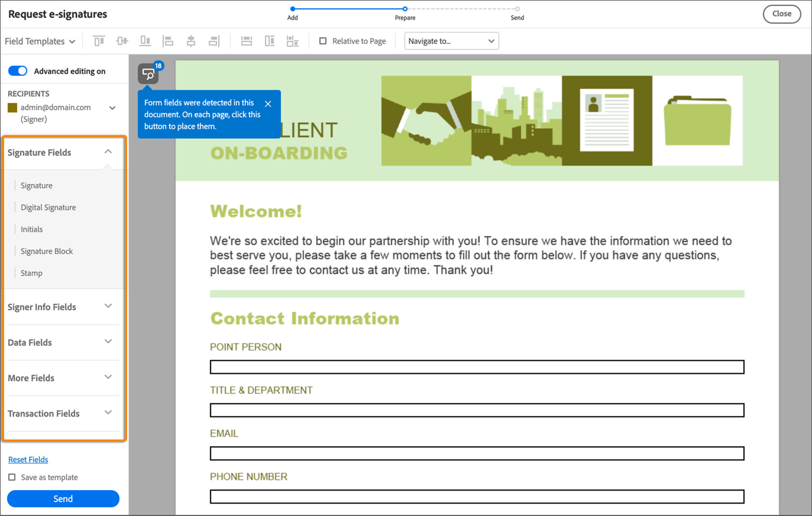Viewport: 812px width, 516px height.
Task: Open the Navigate to dropdown
Action: pos(451,41)
